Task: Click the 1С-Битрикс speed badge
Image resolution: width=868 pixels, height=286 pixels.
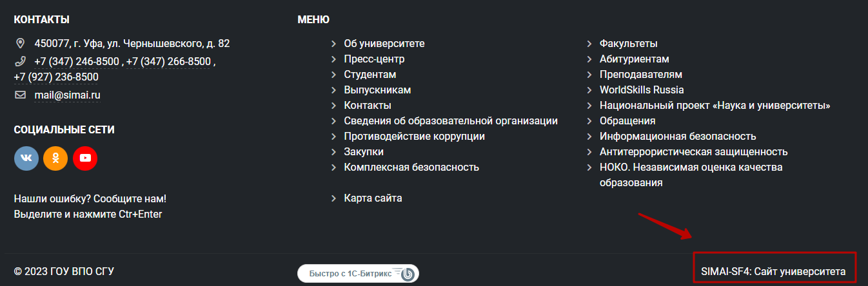Action: [358, 274]
